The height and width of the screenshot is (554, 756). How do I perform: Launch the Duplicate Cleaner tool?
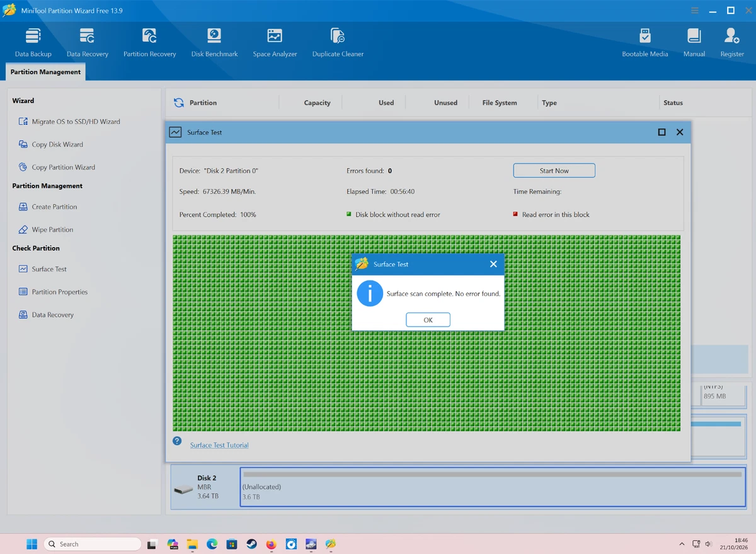[338, 43]
